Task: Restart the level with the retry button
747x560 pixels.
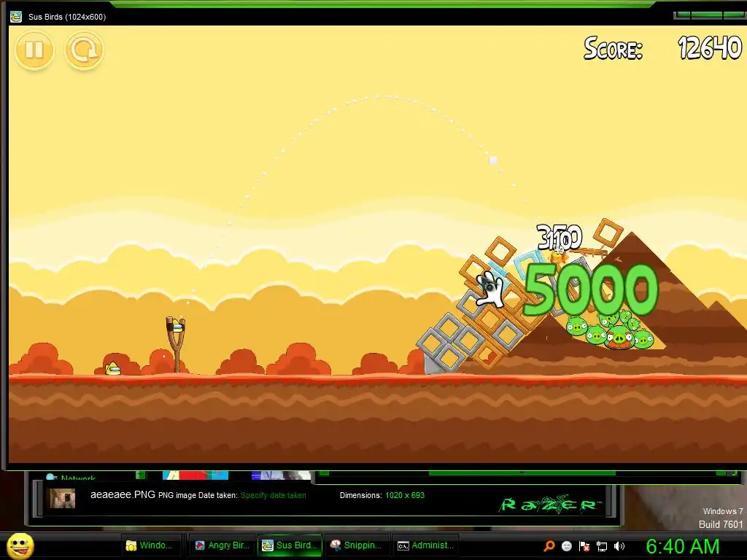Action: tap(84, 50)
